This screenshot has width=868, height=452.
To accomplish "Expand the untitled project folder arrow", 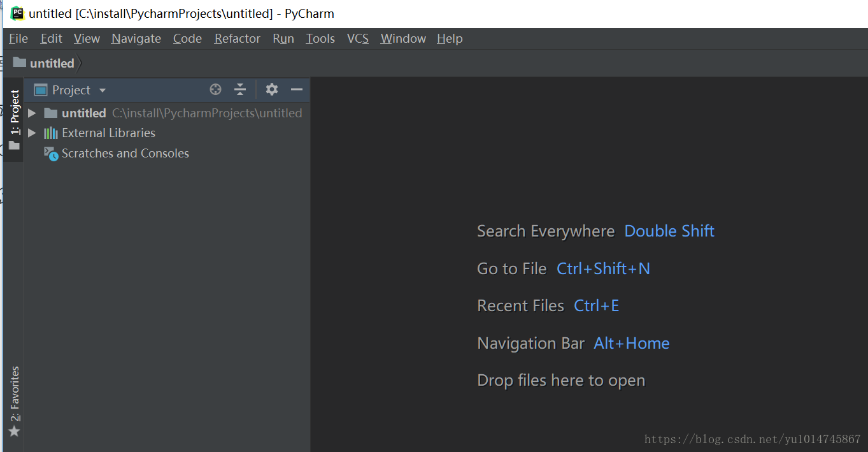I will [32, 113].
